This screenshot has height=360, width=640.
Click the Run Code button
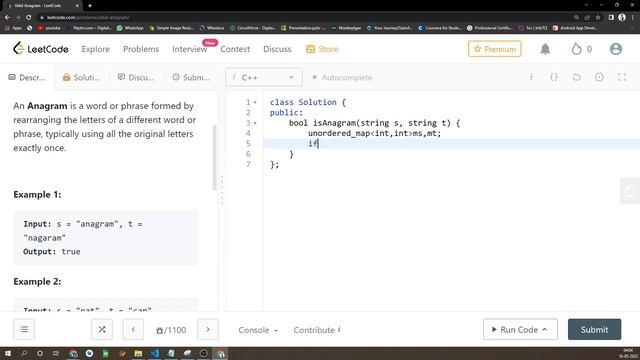[x=520, y=329]
